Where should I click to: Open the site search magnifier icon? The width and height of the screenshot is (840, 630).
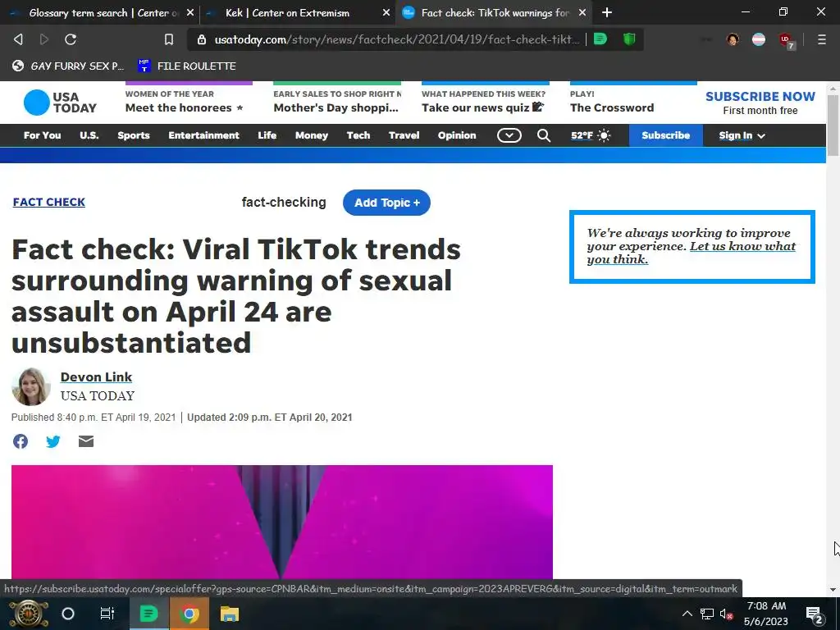point(543,135)
